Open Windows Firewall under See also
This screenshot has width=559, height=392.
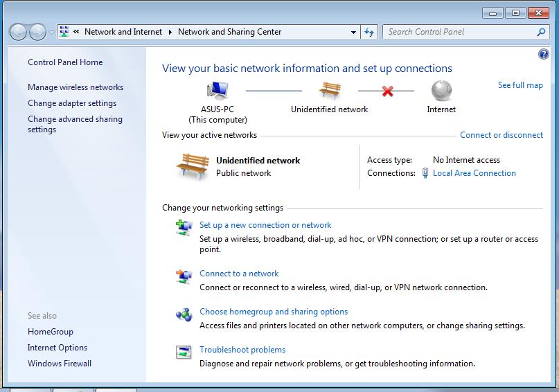pyautogui.click(x=60, y=364)
